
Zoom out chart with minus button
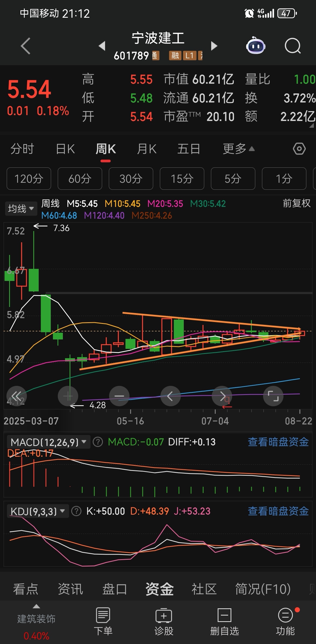click(x=119, y=396)
